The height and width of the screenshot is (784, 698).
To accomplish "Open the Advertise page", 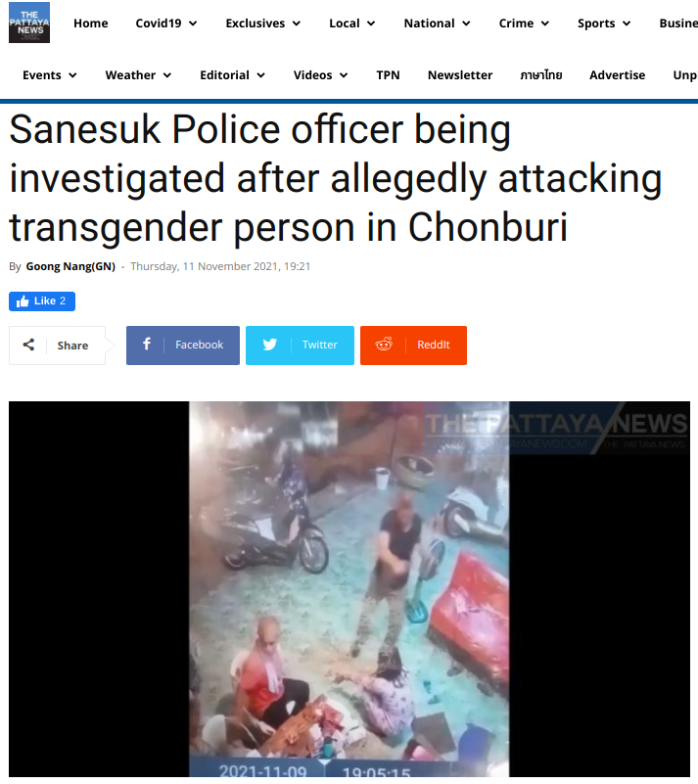I will [617, 75].
